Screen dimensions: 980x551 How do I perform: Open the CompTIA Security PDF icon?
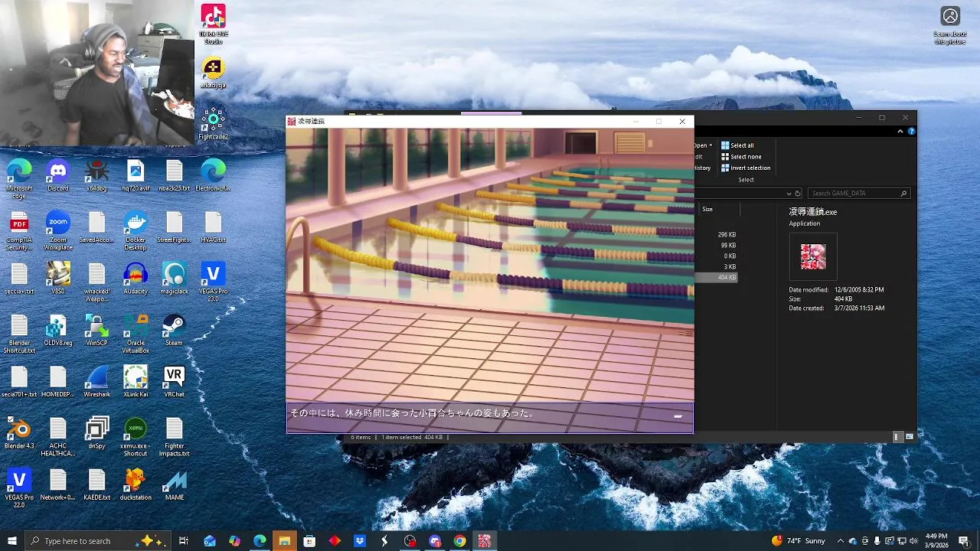pyautogui.click(x=19, y=231)
